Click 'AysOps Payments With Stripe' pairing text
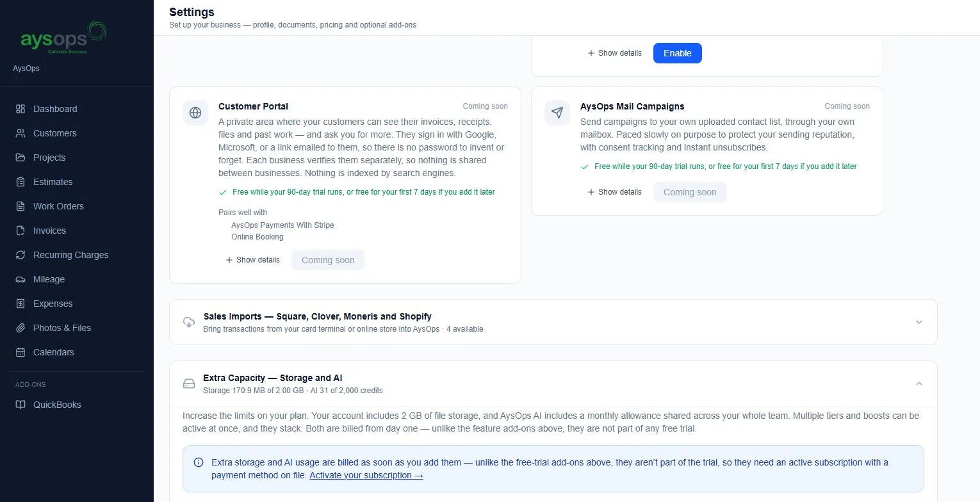 click(282, 225)
